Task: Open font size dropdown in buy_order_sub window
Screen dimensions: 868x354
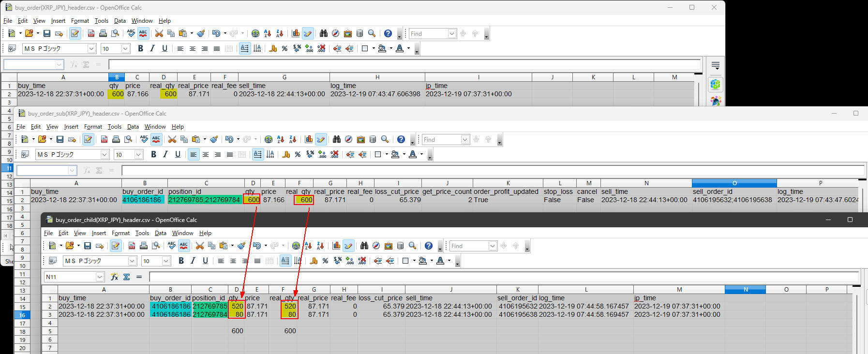Action: click(x=138, y=154)
